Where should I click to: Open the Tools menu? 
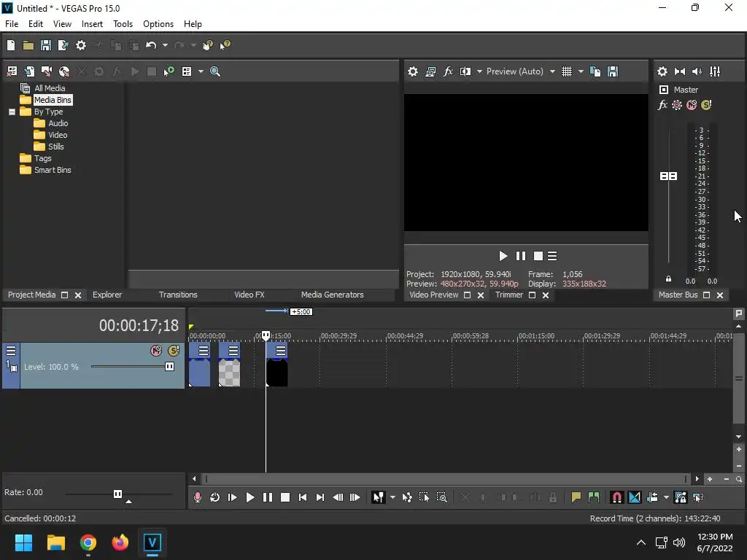click(x=123, y=24)
